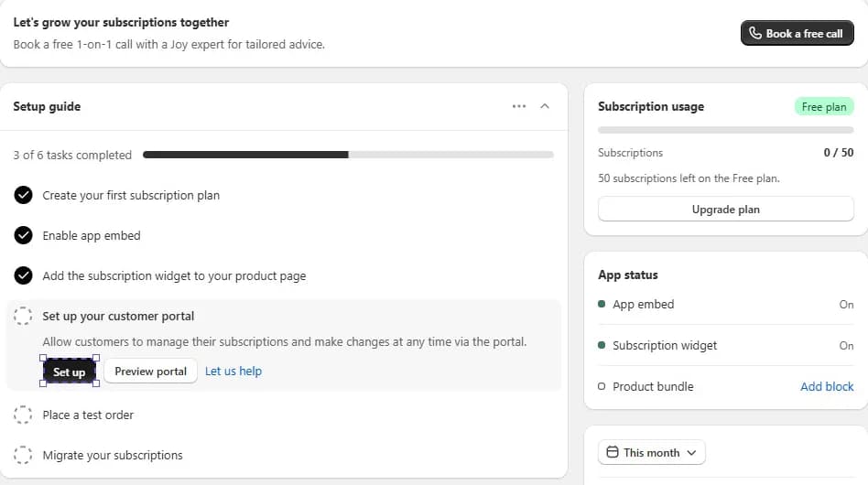Open the Let us help link
Viewport: 868px width, 485px height.
233,372
